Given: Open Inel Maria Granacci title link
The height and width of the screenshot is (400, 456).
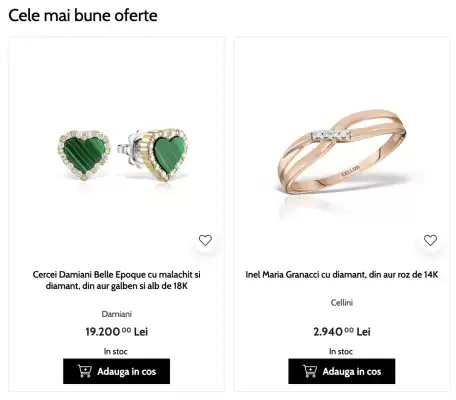Looking at the screenshot, I should click(x=342, y=275).
